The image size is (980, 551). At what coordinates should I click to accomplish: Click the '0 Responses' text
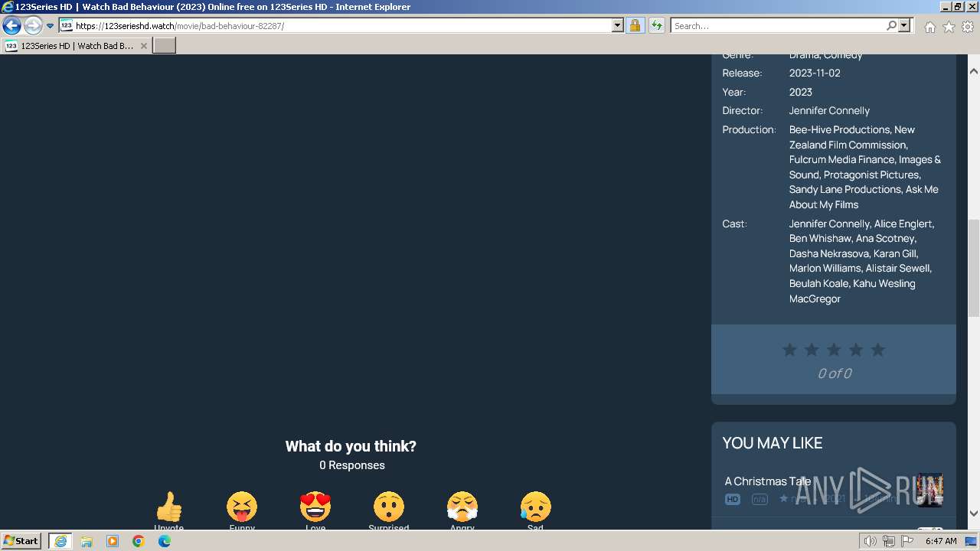click(x=352, y=465)
